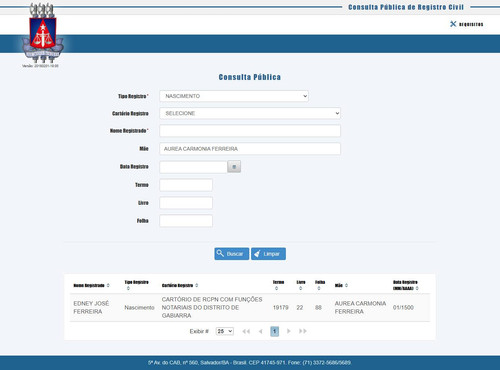500x370 pixels.
Task: Click the livro value 22
Action: pyautogui.click(x=300, y=307)
